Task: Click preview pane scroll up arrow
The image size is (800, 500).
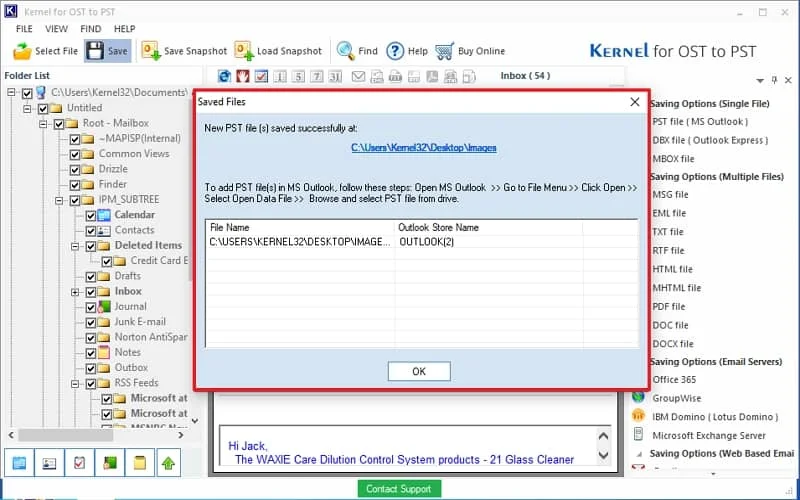Action: point(604,436)
